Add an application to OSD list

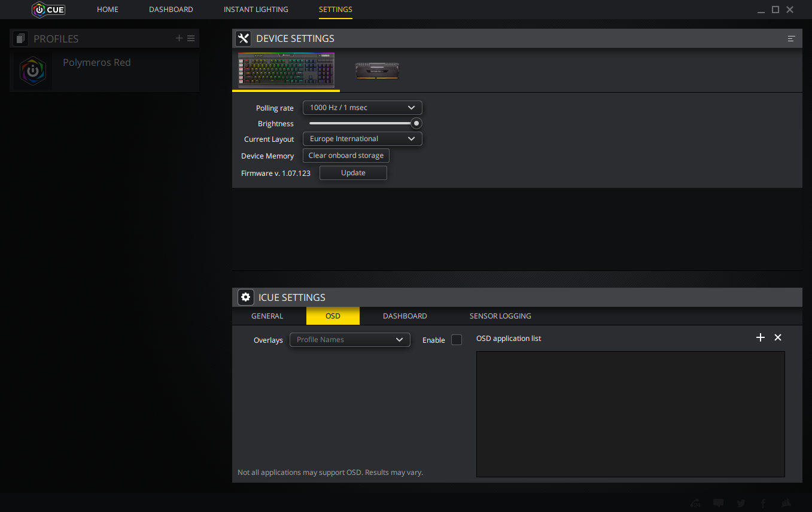pyautogui.click(x=761, y=337)
